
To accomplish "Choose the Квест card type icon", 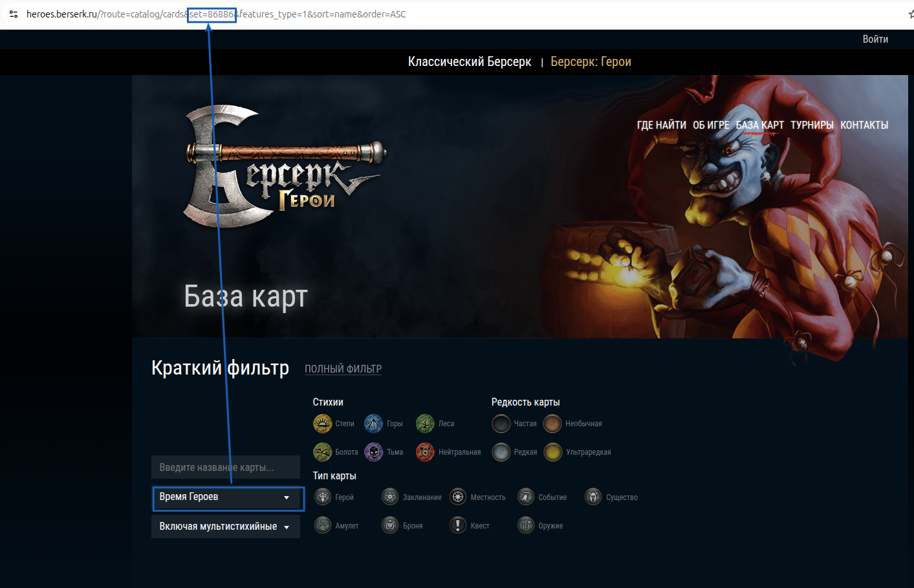I will (x=458, y=525).
